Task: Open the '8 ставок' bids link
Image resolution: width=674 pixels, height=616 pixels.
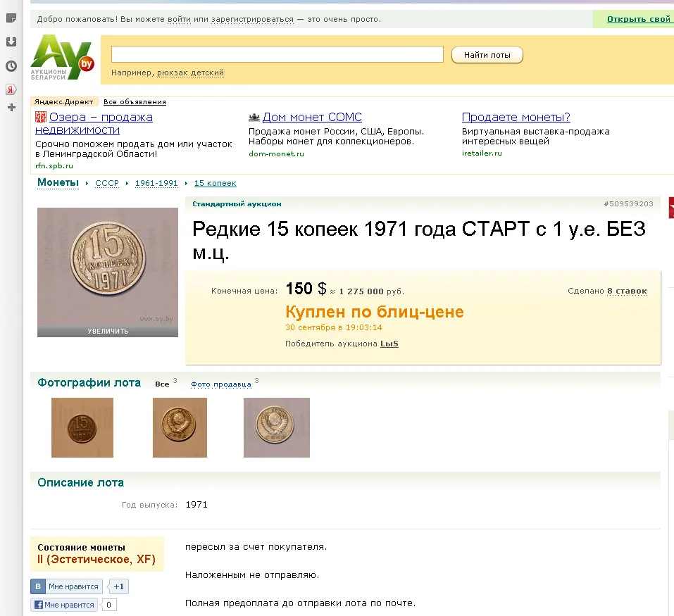Action: pyautogui.click(x=627, y=291)
